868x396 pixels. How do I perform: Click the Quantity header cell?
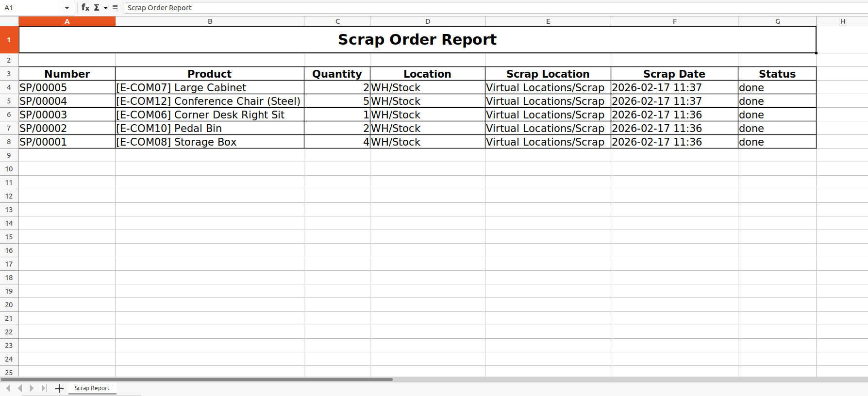pyautogui.click(x=337, y=74)
